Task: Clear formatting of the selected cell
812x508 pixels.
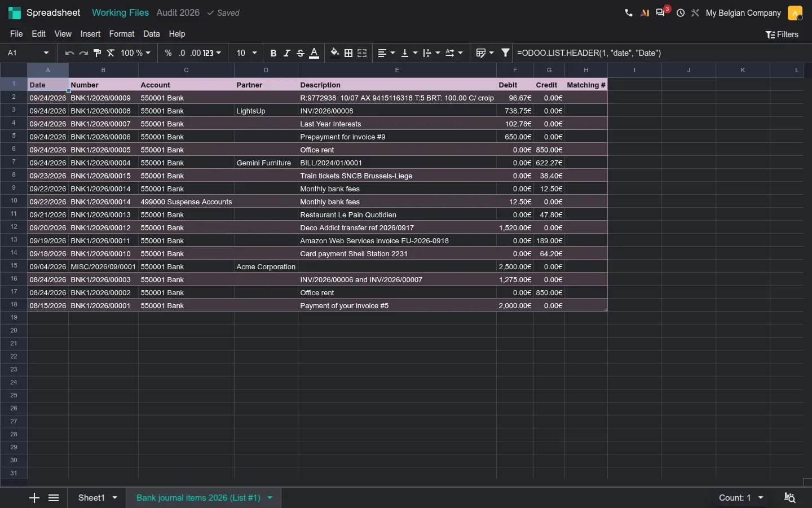Action: 111,53
